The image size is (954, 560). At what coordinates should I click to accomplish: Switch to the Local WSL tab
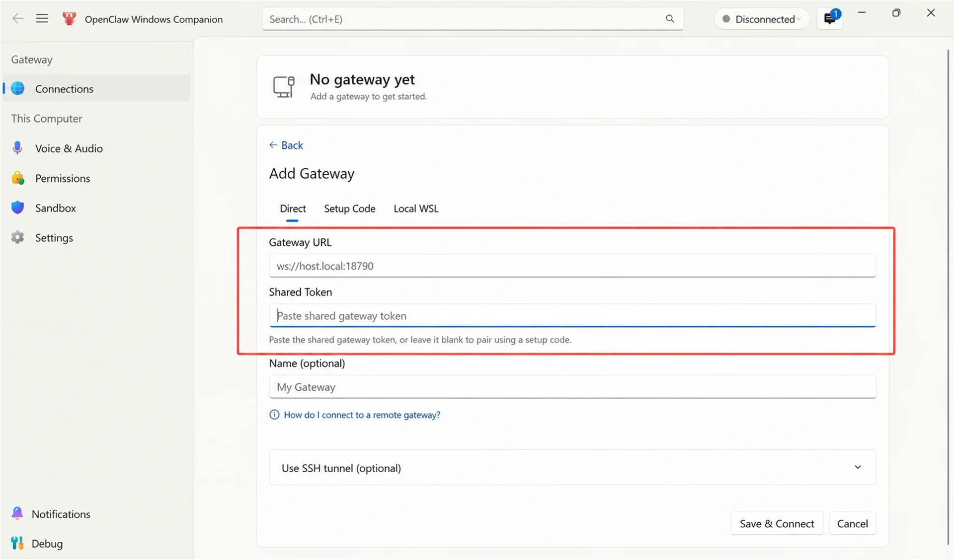(x=416, y=209)
